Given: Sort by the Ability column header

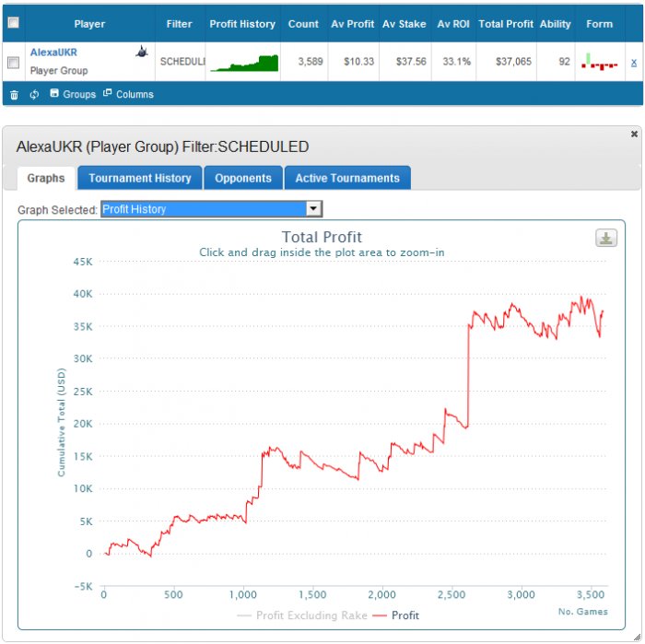Looking at the screenshot, I should (x=556, y=24).
